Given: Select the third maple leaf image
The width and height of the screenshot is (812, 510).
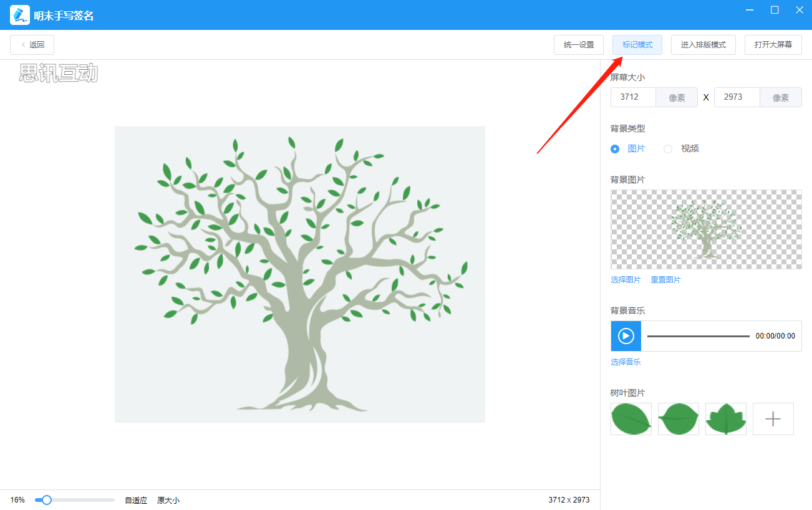Looking at the screenshot, I should (x=725, y=419).
